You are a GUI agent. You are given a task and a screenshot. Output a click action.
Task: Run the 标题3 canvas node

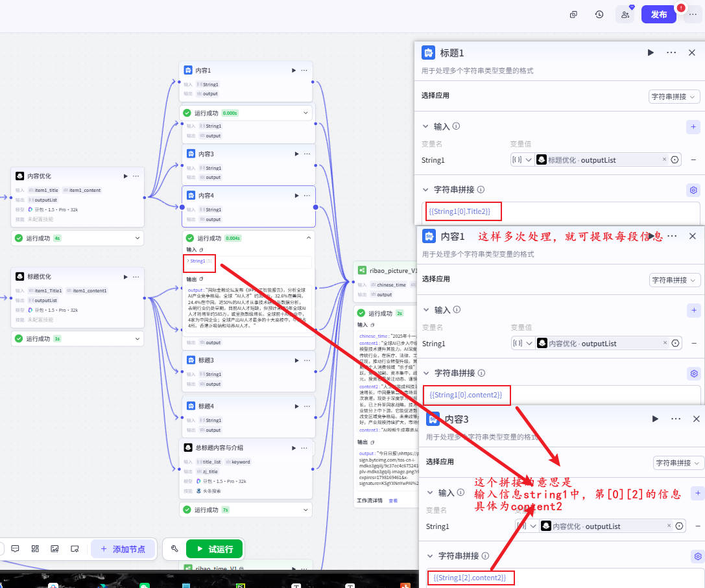coord(296,360)
